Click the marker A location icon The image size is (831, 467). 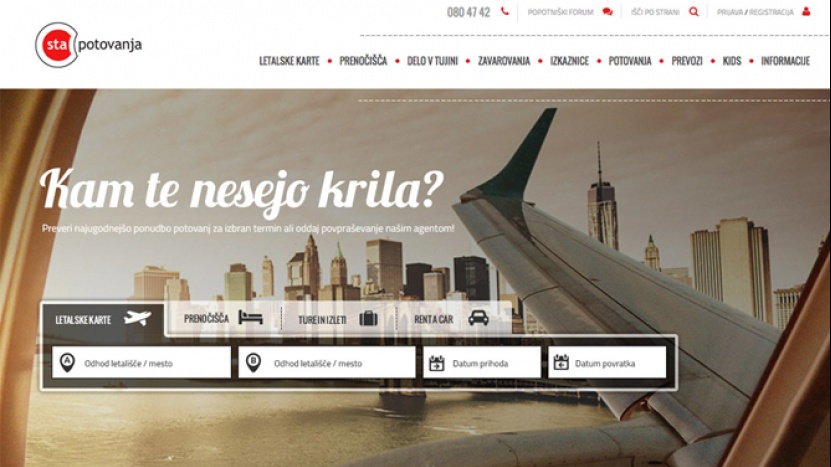[67, 363]
